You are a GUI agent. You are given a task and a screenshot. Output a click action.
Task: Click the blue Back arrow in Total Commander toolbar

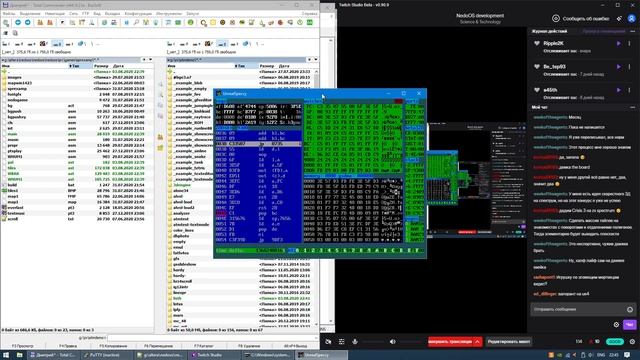[18, 22]
